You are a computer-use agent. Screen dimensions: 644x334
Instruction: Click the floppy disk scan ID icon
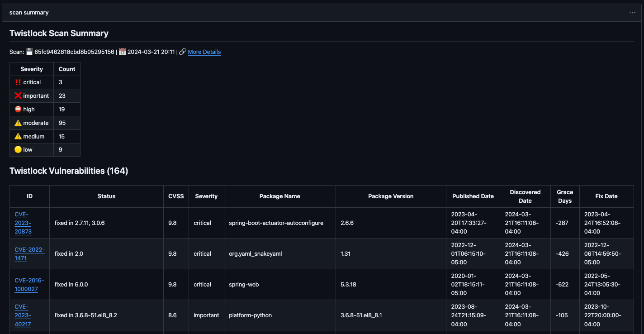(29, 52)
